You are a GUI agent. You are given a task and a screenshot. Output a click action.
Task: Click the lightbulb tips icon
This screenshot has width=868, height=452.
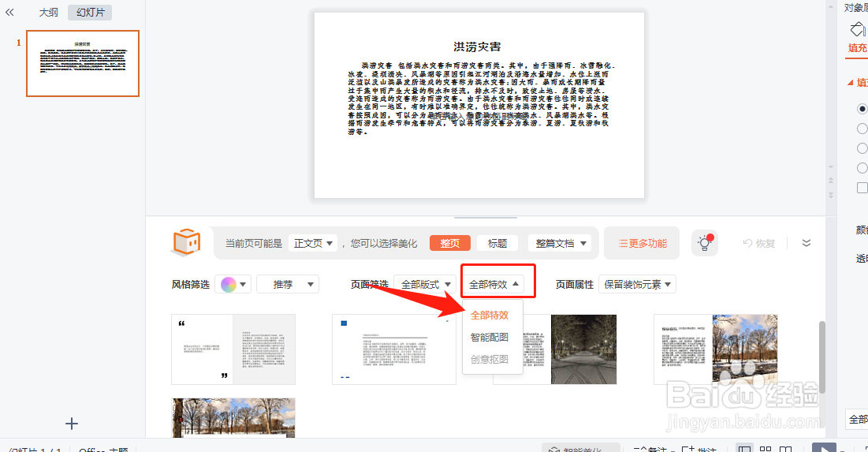click(x=705, y=243)
